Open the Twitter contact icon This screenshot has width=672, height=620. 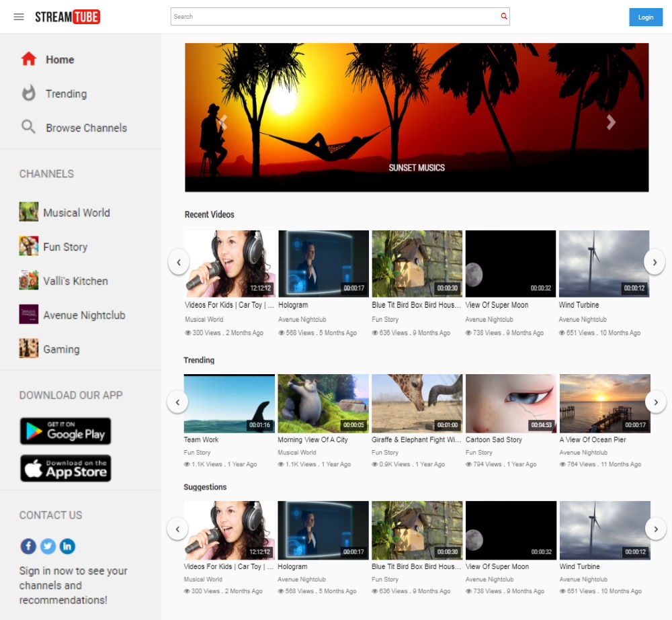pyautogui.click(x=48, y=546)
